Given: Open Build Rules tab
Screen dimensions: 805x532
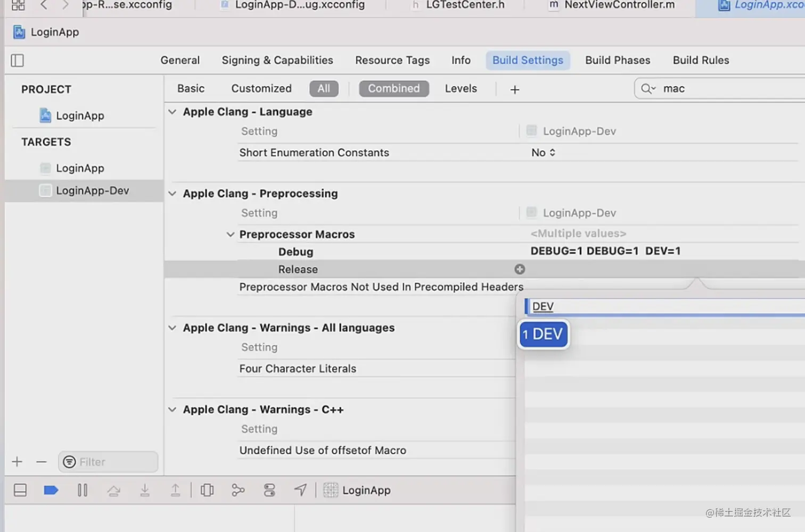Looking at the screenshot, I should point(701,60).
